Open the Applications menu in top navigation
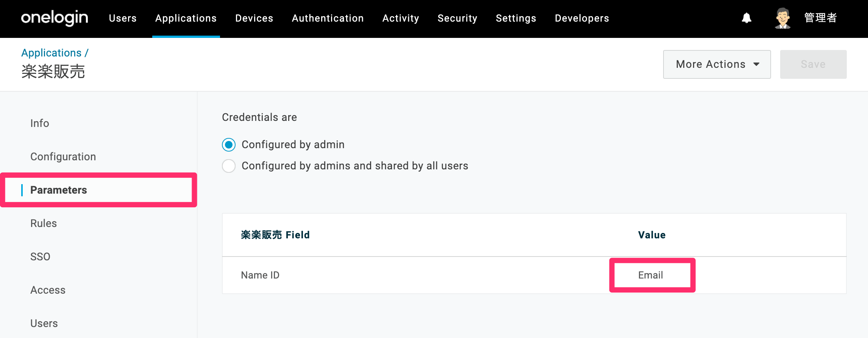The width and height of the screenshot is (868, 338). click(186, 18)
